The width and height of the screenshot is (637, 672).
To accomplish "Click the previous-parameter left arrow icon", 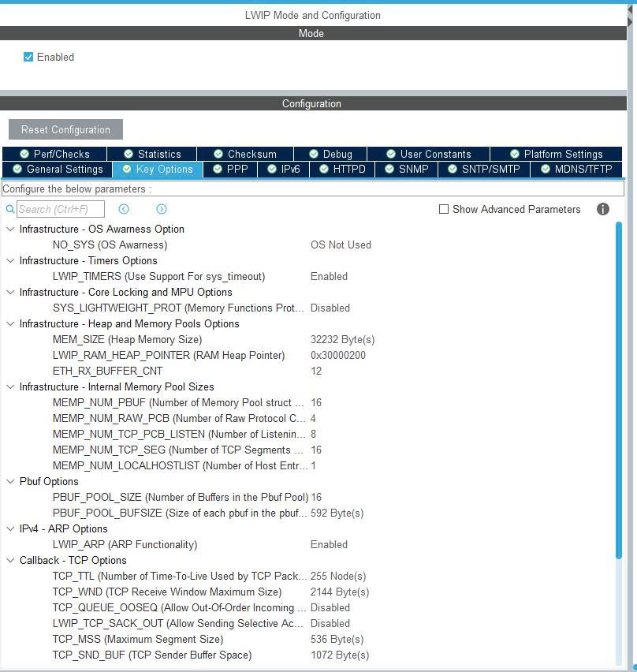I will pos(123,208).
